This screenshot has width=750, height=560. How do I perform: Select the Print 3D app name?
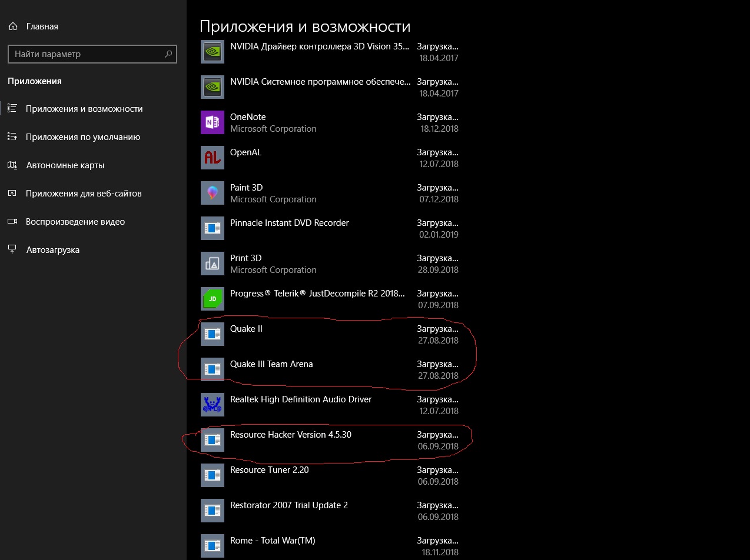pos(245,258)
